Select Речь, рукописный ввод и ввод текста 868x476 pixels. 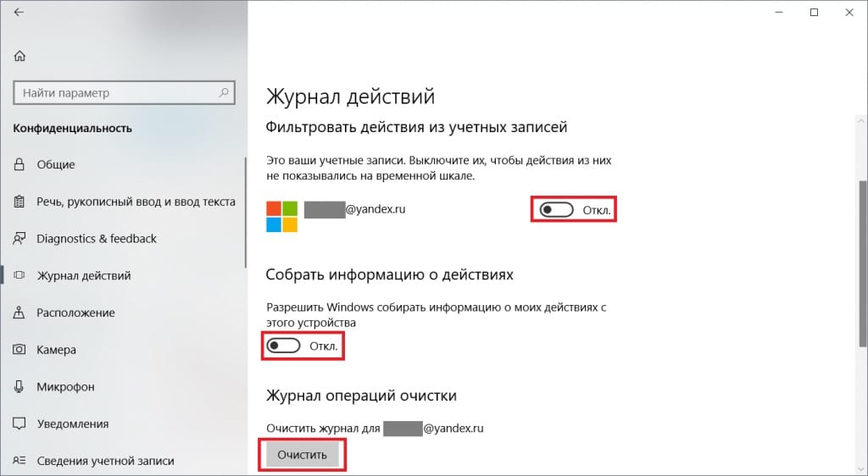click(136, 202)
